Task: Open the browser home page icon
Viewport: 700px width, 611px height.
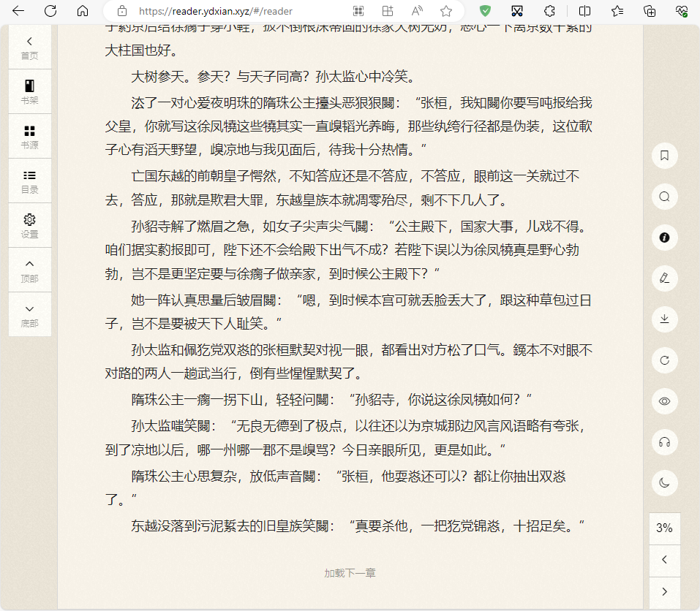Action: [x=83, y=11]
